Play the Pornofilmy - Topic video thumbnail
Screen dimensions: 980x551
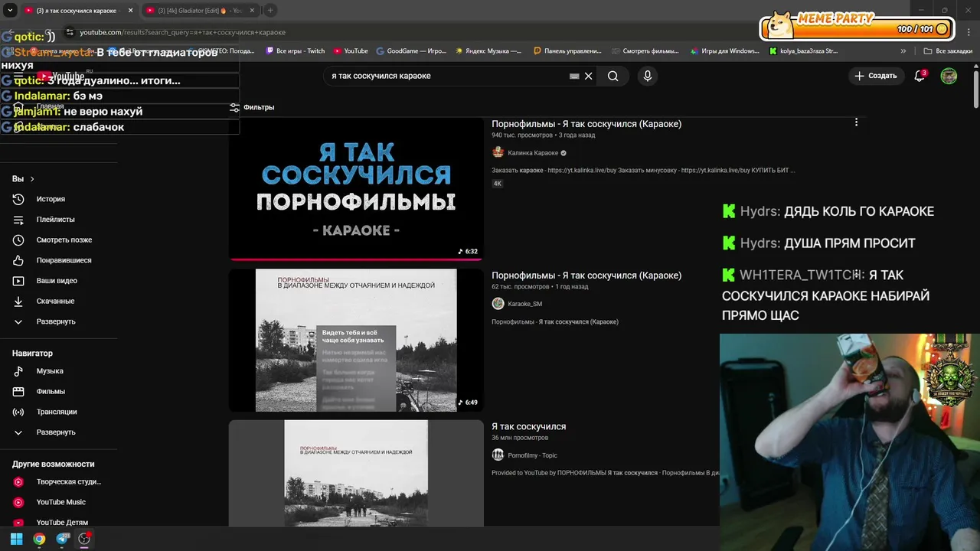tap(356, 473)
